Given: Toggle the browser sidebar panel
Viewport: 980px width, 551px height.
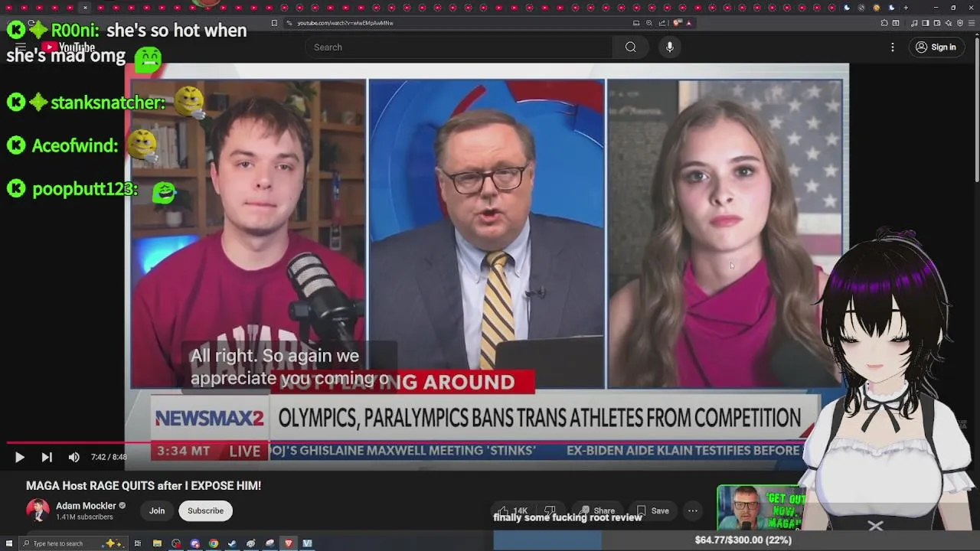Looking at the screenshot, I should click(925, 23).
